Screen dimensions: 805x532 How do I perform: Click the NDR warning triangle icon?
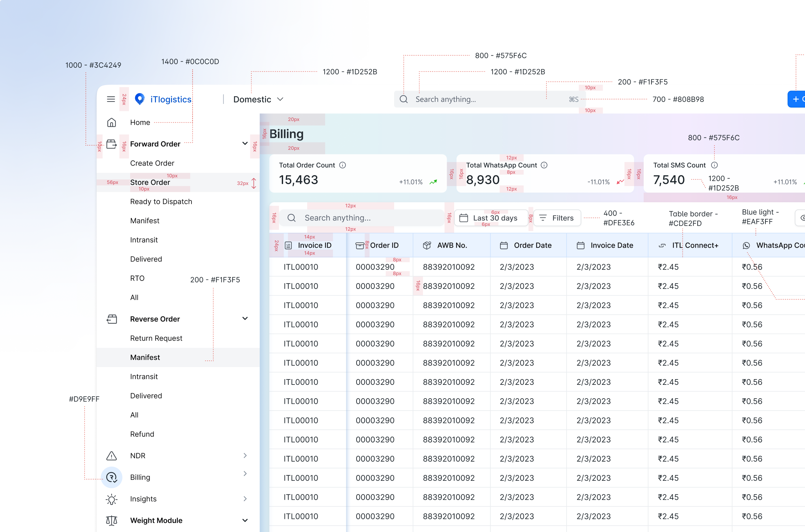pos(111,456)
